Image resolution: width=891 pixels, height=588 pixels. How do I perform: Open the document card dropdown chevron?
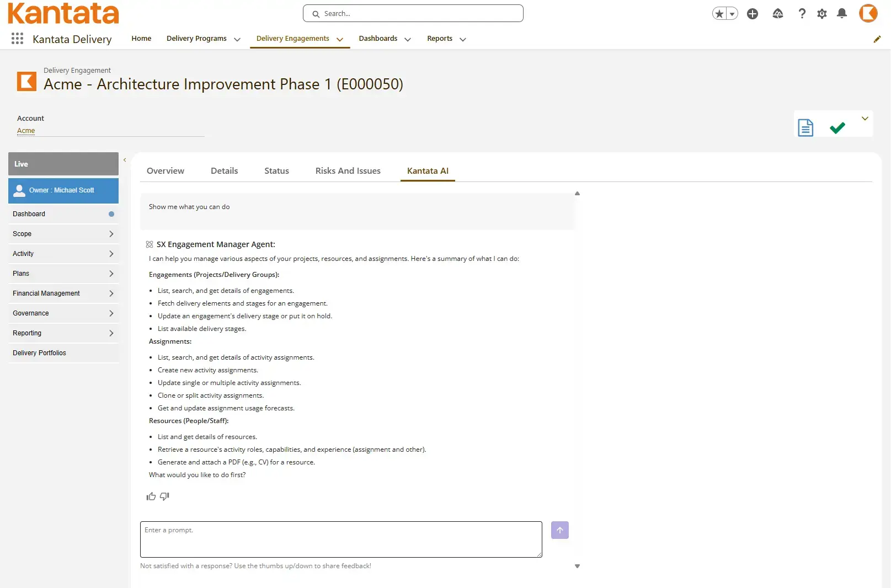(x=865, y=118)
